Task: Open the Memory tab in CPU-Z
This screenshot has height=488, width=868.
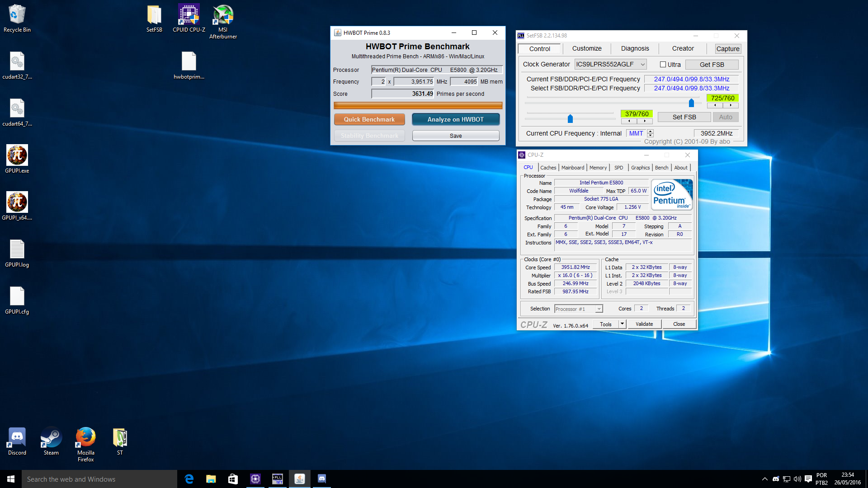Action: [598, 168]
